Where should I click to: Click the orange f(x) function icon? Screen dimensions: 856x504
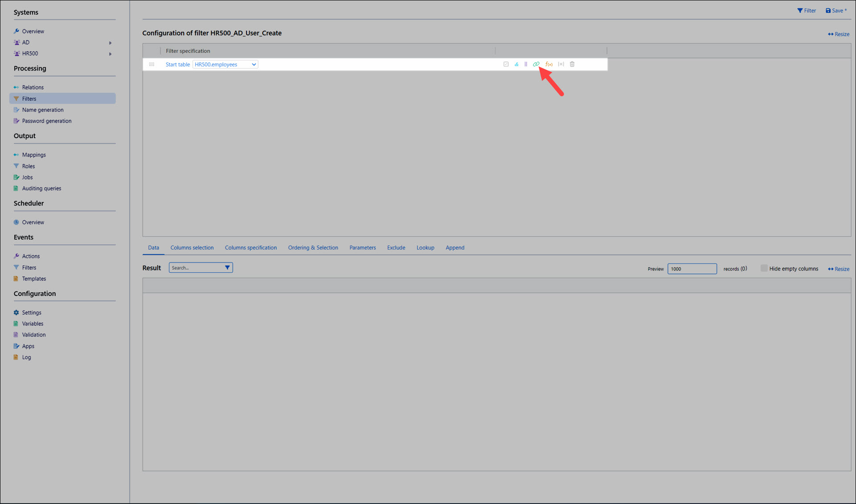click(x=549, y=64)
